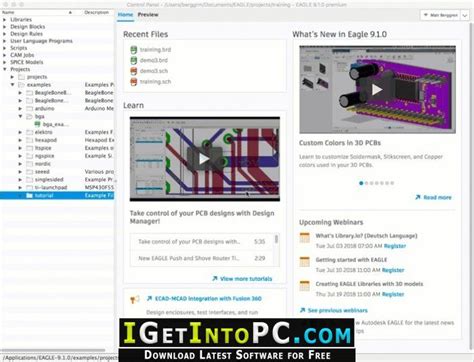The height and width of the screenshot is (362, 474).
Task: Select the projects folder row
Action: point(57,77)
